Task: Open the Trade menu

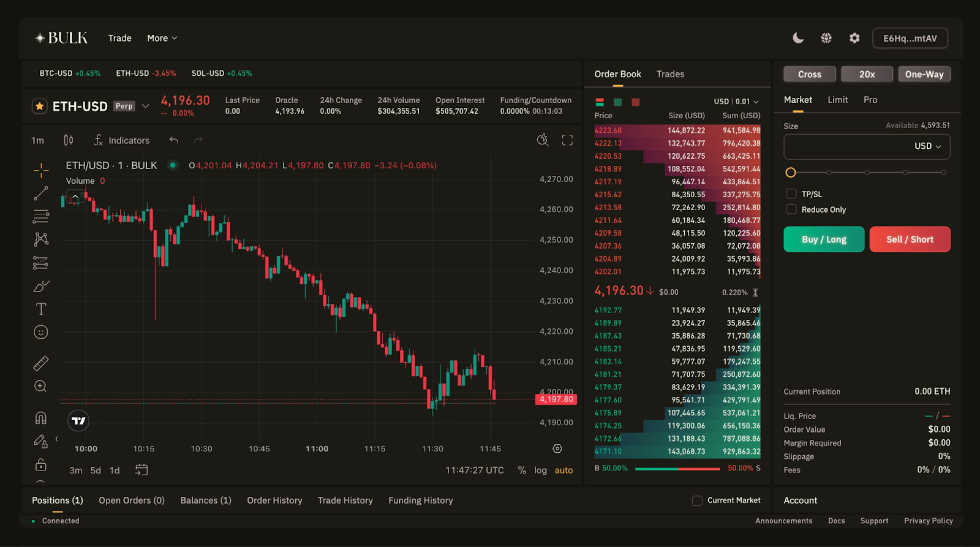Action: pos(120,38)
